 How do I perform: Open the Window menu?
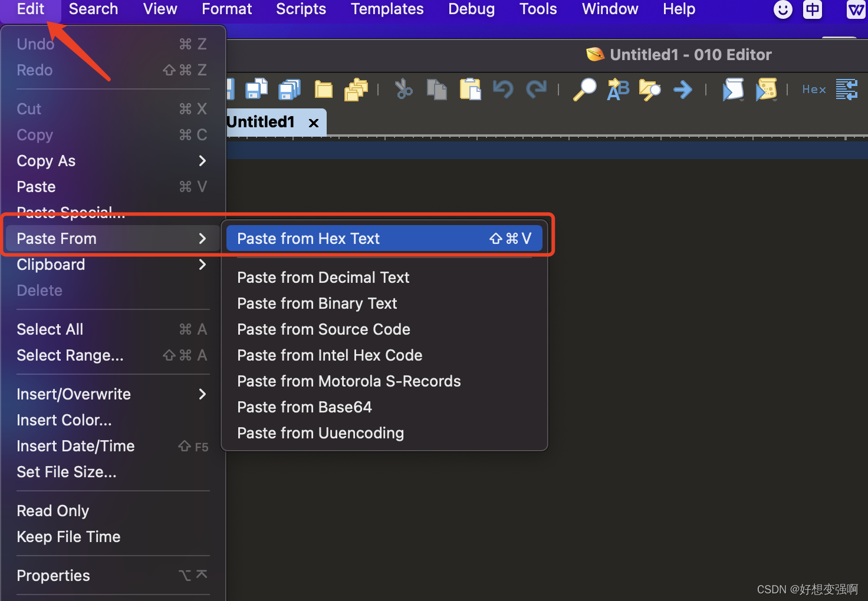[x=610, y=9]
